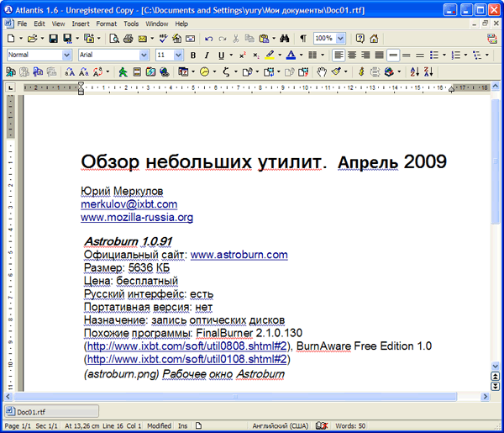Follow the www.mozilla-russia.org link
This screenshot has height=433, width=504.
(x=137, y=218)
